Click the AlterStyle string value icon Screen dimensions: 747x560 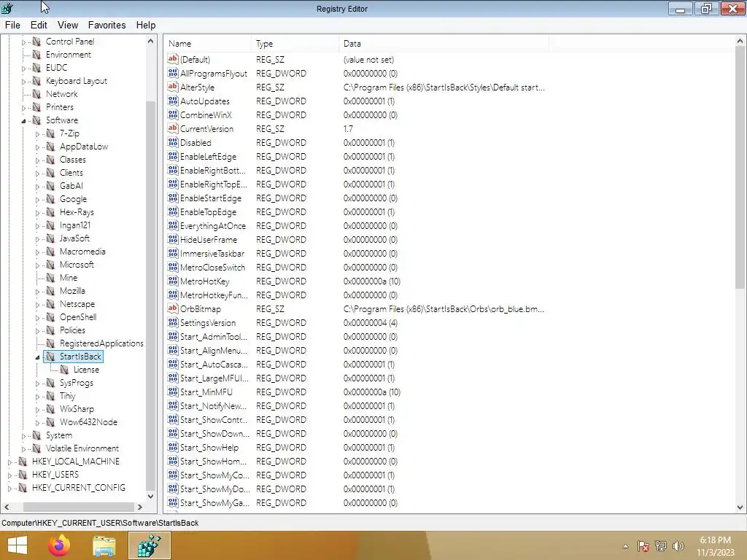172,87
